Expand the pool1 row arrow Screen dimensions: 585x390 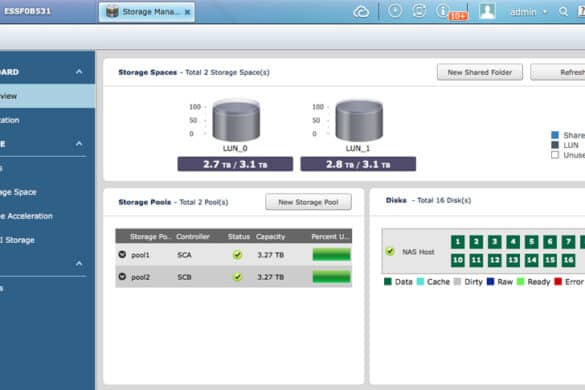[x=122, y=254]
